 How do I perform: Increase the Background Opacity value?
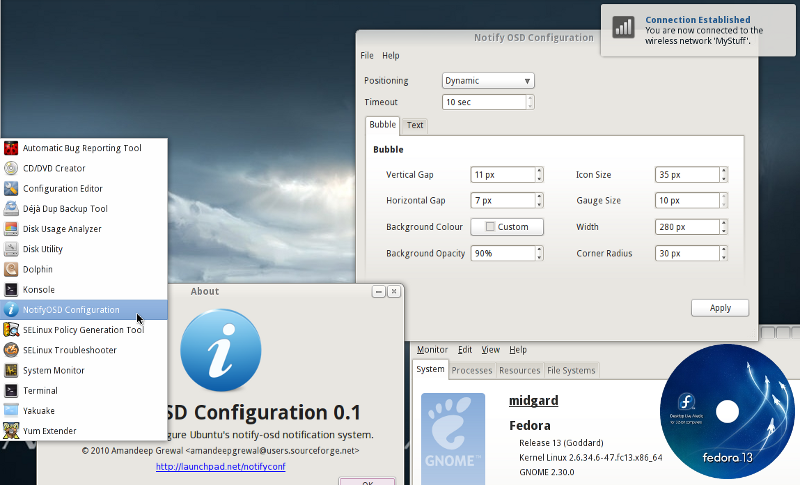539,249
